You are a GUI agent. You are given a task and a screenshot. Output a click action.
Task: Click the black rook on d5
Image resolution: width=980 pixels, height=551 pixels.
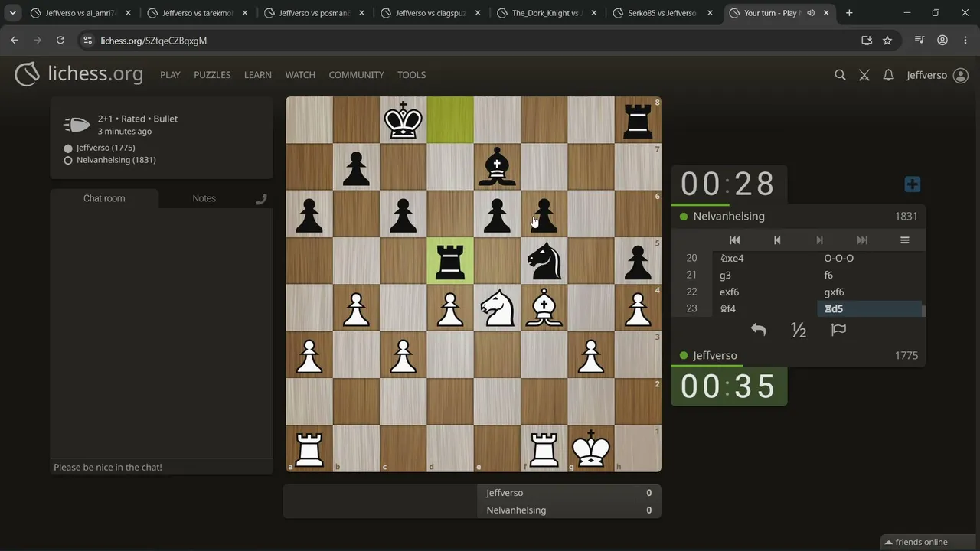[x=450, y=261]
